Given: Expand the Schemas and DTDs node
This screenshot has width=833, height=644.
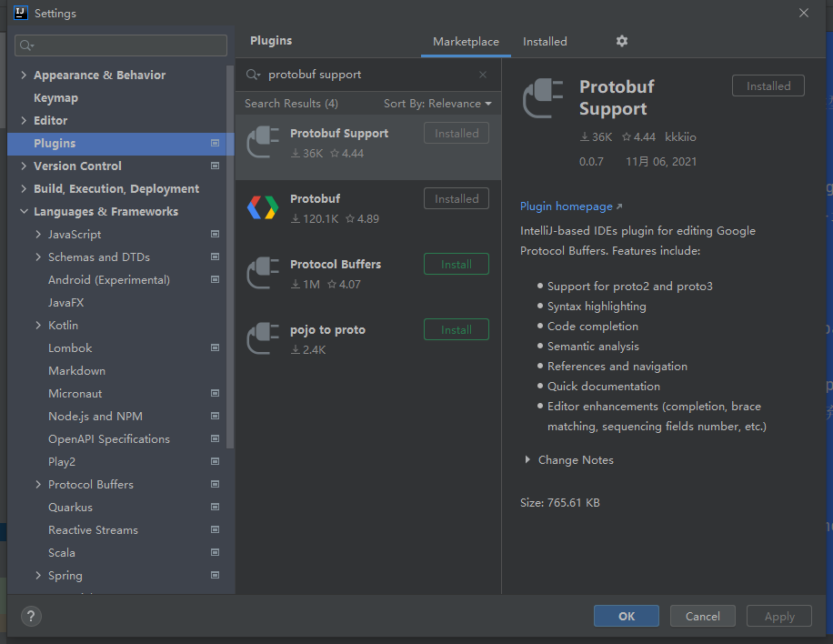Looking at the screenshot, I should 38,257.
